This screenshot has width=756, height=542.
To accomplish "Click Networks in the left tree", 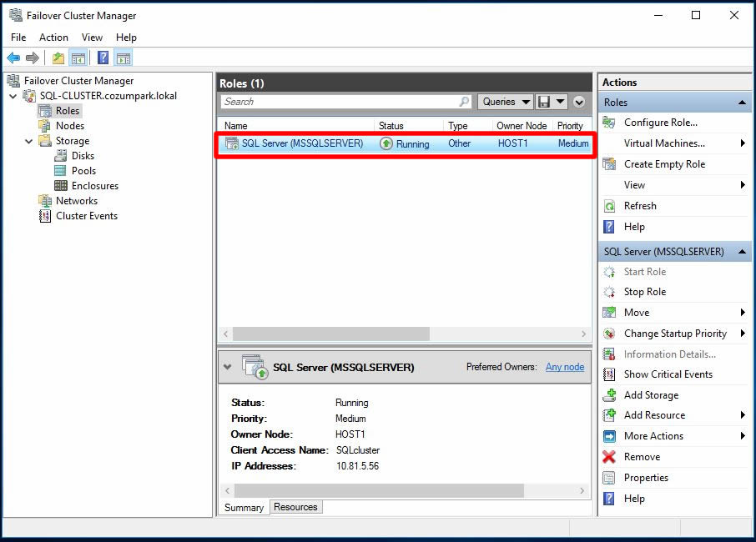I will click(x=76, y=201).
